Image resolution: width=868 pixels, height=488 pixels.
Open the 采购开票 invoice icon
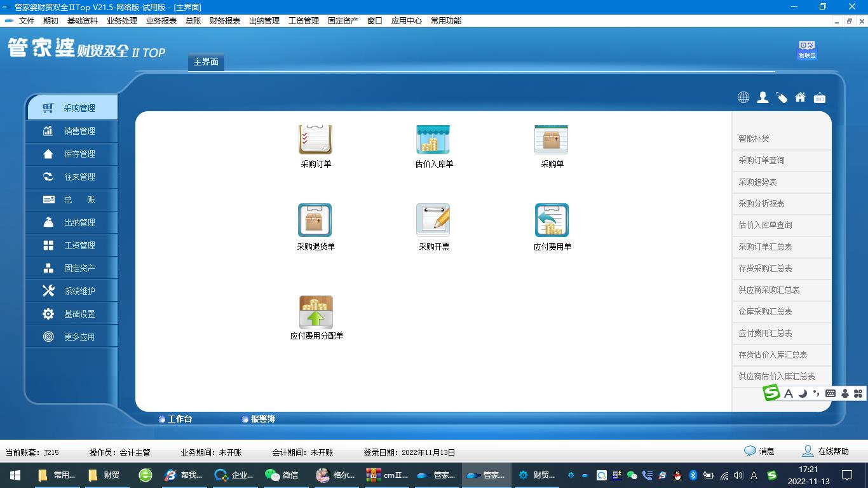433,220
